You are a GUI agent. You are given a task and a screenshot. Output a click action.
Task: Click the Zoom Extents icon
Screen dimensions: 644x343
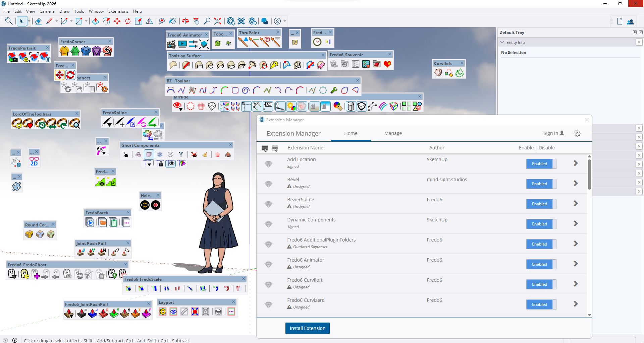(218, 21)
